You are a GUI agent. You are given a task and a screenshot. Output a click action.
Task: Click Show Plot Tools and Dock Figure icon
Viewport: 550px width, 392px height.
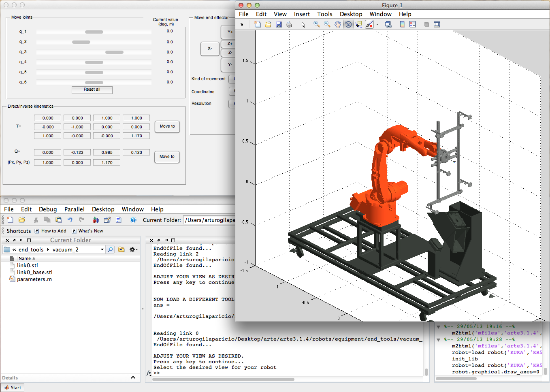point(437,24)
